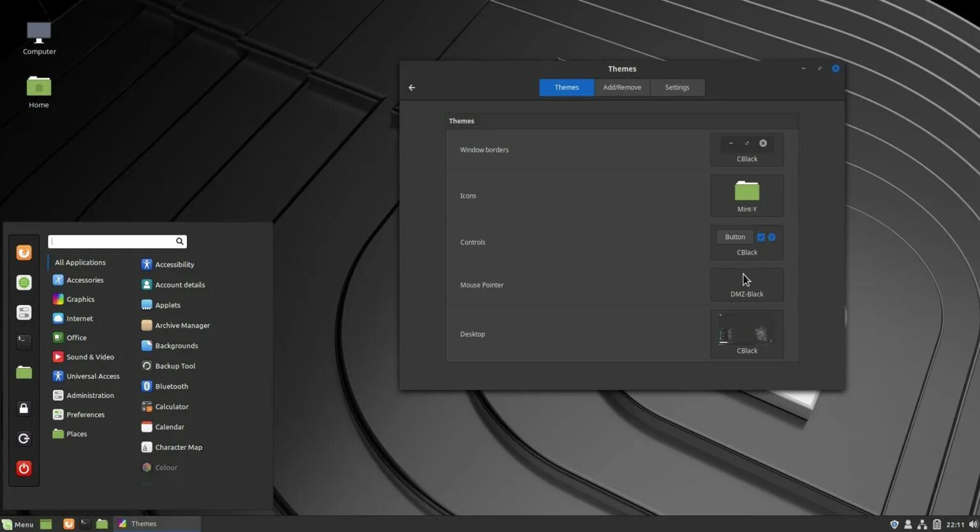Open Files folder icon in menu sidebar
Viewport: 980px width, 532px height.
[24, 372]
